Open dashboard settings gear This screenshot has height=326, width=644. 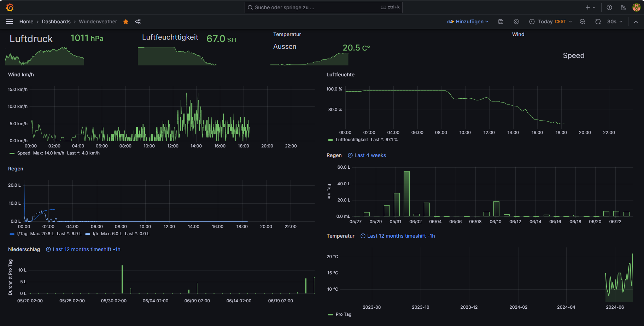tap(516, 22)
